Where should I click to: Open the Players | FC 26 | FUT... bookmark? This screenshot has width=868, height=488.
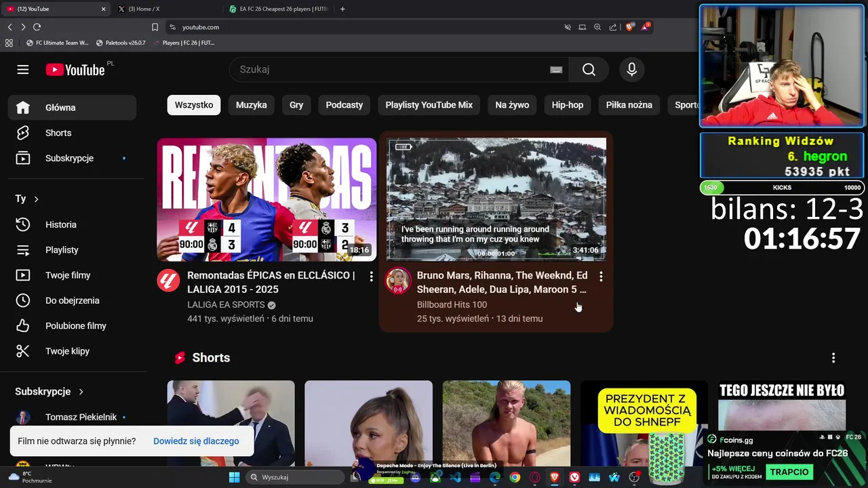point(184,43)
